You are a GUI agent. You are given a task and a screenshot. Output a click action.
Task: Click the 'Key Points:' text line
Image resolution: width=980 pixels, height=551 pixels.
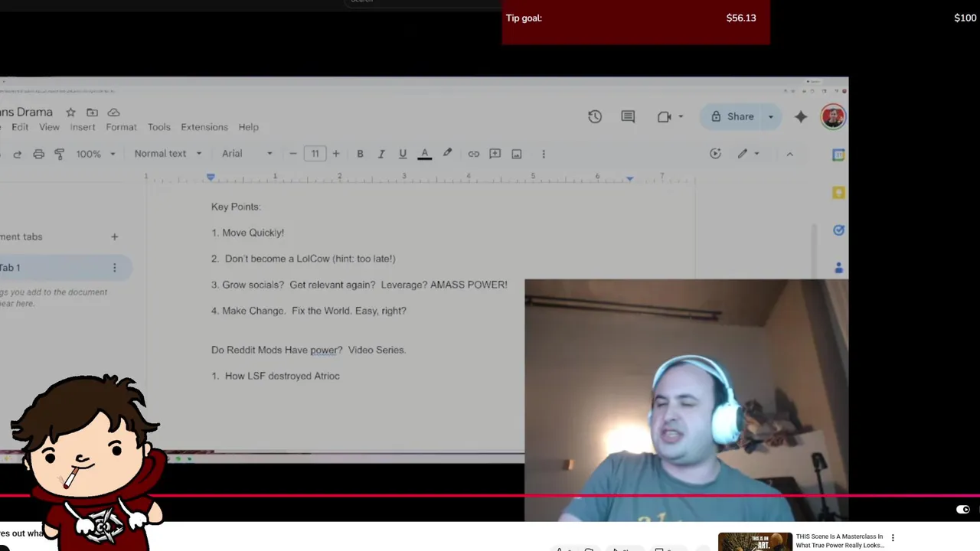236,207
